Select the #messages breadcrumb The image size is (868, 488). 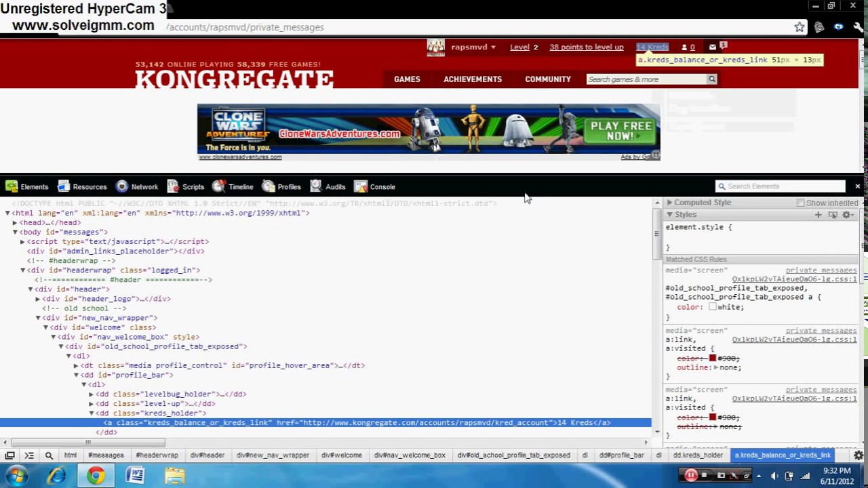[x=106, y=455]
